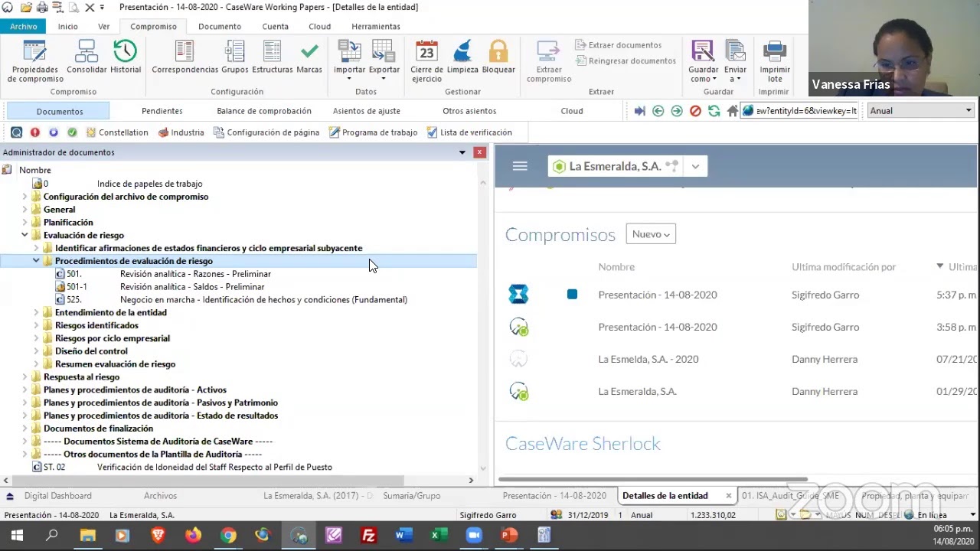Switch to Sumaria/Grupo bottom tab
This screenshot has height=551, width=980.
[412, 496]
